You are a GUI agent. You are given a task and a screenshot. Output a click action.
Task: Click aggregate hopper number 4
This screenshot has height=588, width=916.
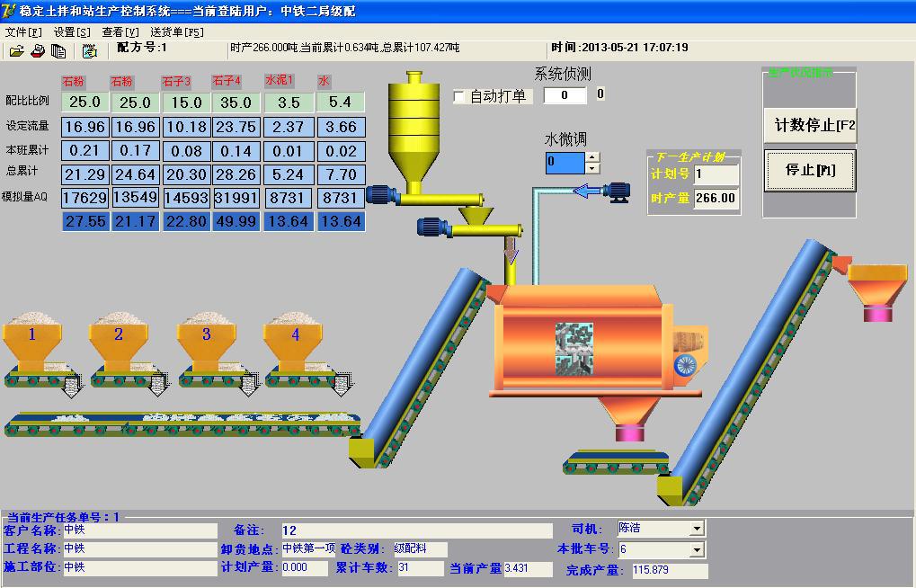click(x=295, y=340)
